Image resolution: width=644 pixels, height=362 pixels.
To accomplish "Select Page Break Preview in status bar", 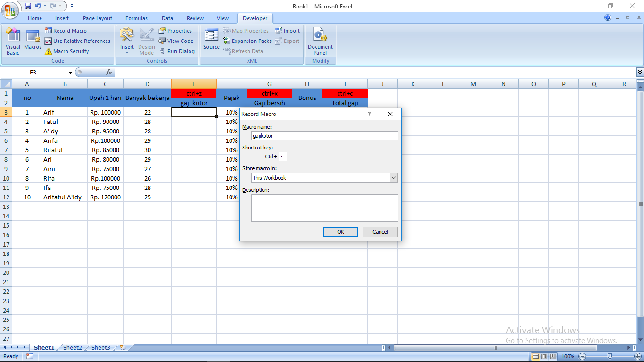I will 553,356.
